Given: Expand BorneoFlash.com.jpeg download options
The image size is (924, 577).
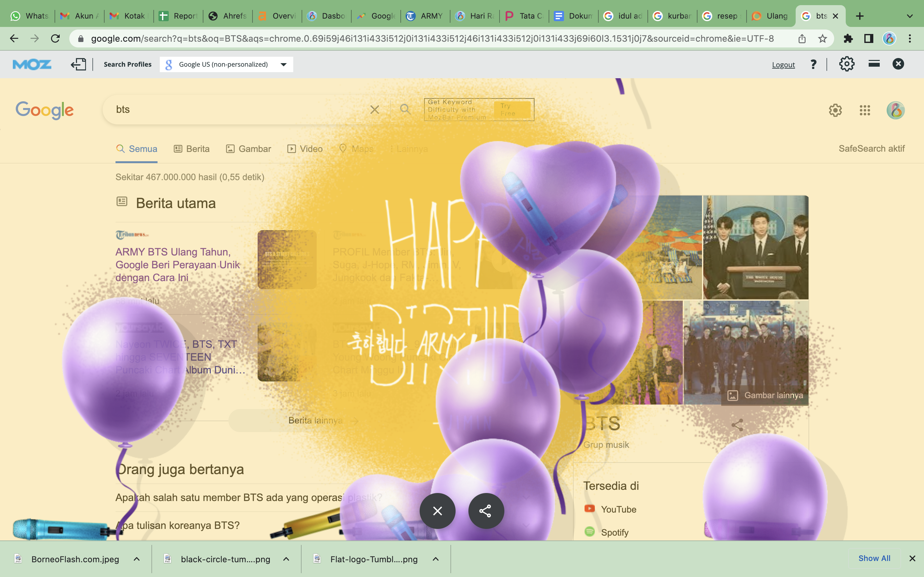Looking at the screenshot, I should point(137,559).
